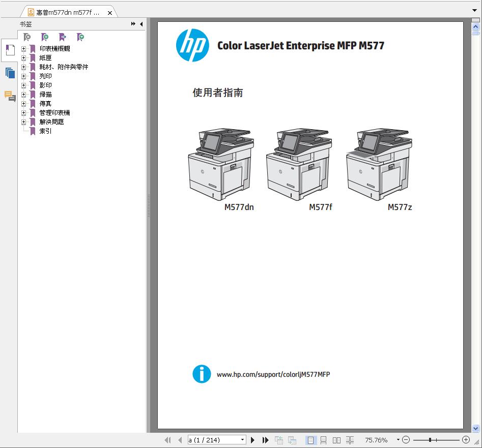Select the 索引 bookmark
The height and width of the screenshot is (448, 482).
tap(45, 131)
